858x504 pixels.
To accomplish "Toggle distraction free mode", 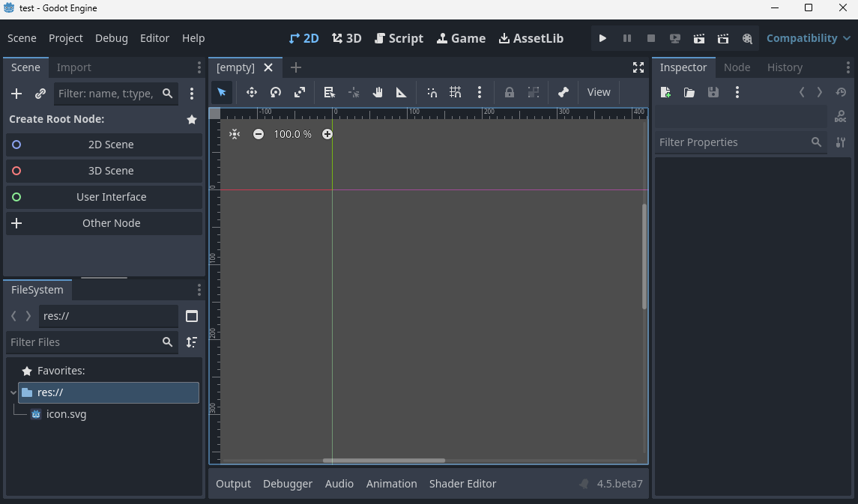I will (x=638, y=68).
